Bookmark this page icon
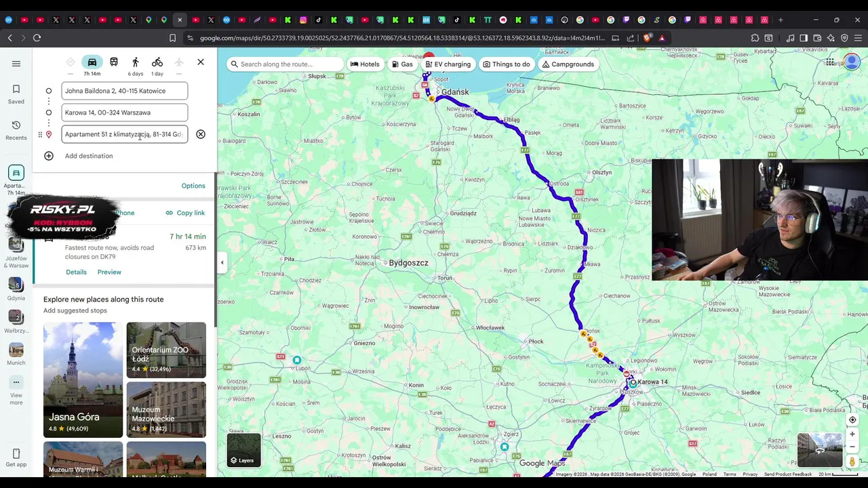Screen dimensions: 868x488 tap(172, 38)
